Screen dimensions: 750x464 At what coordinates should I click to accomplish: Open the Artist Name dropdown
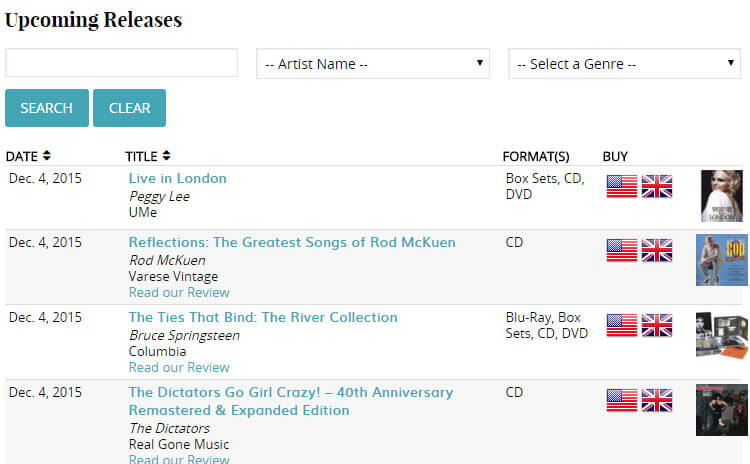(373, 63)
